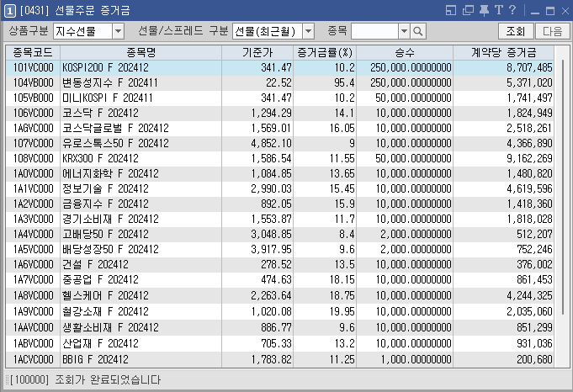Click the magnifier search icon next to 종목
This screenshot has width=573, height=392.
(x=418, y=31)
